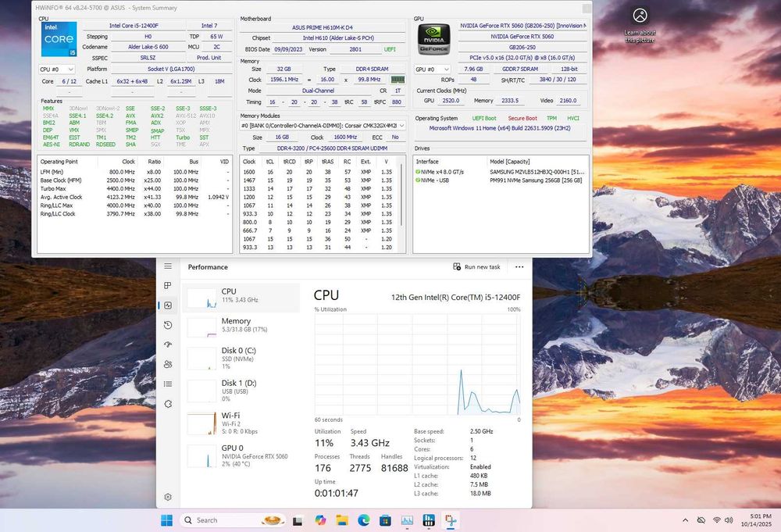Viewport: 781px width, 532px height.
Task: Click the CPU utilization graph
Action: tap(417, 364)
